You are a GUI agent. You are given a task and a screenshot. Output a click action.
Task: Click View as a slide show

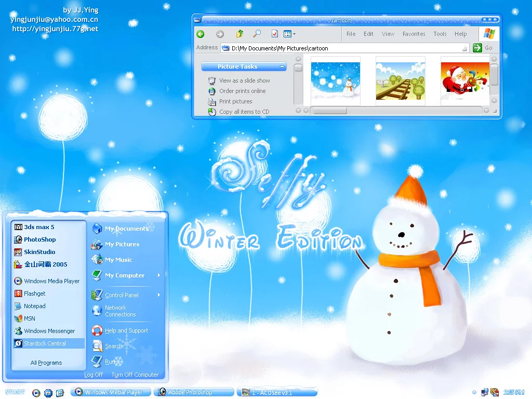(x=244, y=81)
